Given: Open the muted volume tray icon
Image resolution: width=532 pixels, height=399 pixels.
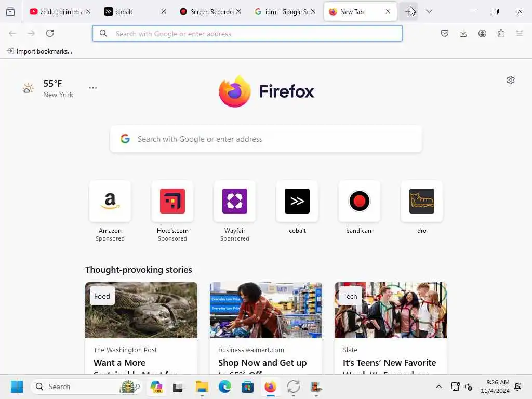Looking at the screenshot, I should (x=469, y=387).
